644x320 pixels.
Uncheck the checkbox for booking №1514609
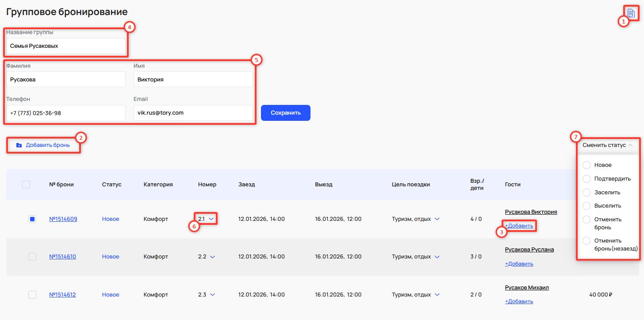[x=32, y=219]
